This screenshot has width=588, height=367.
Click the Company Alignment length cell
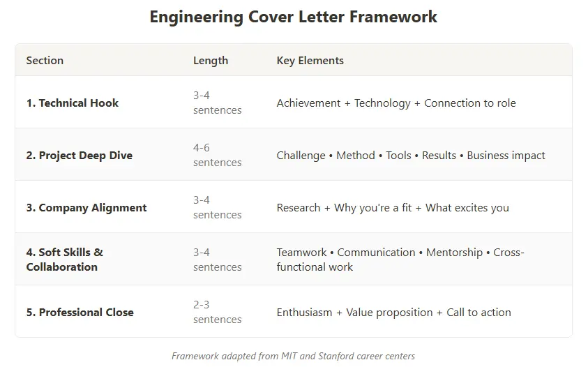coord(217,207)
